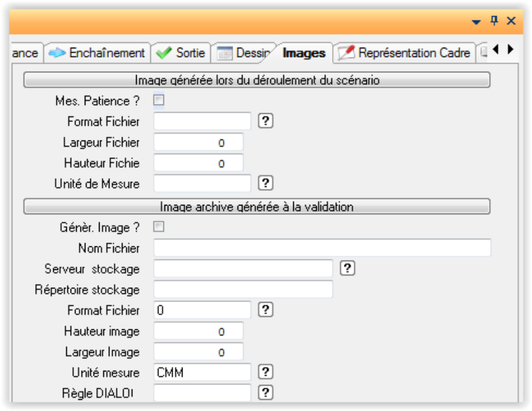532x411 pixels.
Task: Switch to the Enchaînement tab
Action: pos(99,53)
